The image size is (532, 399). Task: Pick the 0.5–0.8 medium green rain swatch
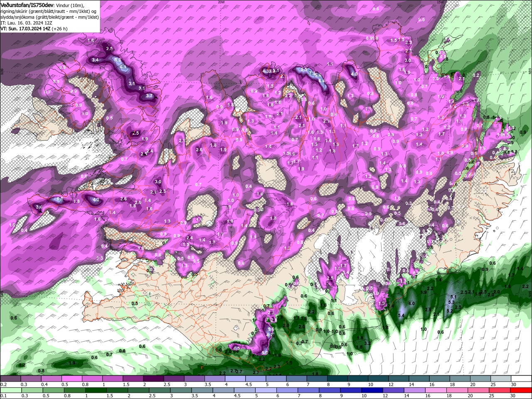point(53,390)
